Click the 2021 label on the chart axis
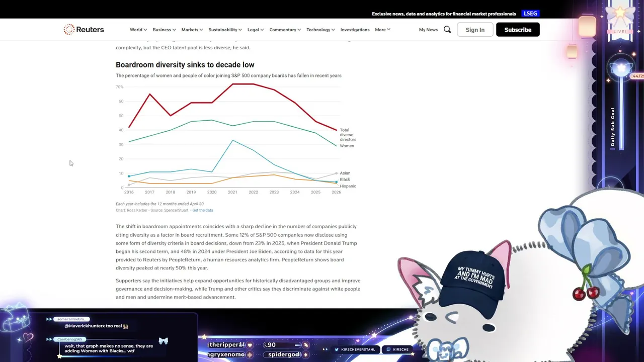This screenshot has height=362, width=644. tap(232, 192)
